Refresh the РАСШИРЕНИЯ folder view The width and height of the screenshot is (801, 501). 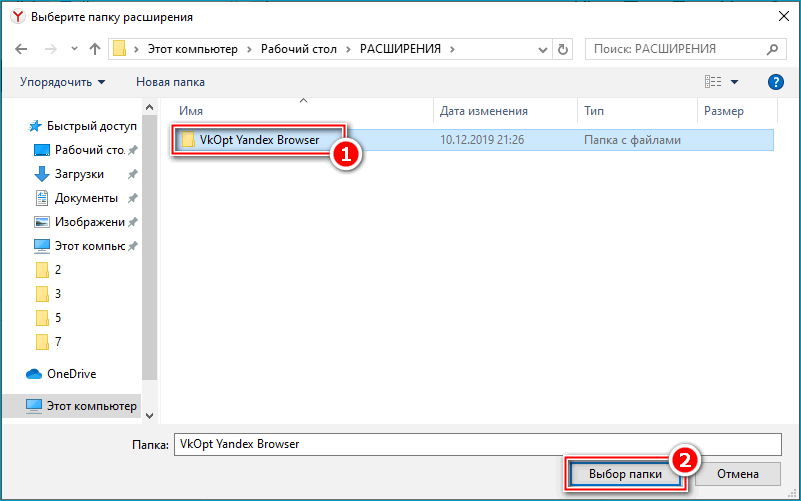(563, 48)
